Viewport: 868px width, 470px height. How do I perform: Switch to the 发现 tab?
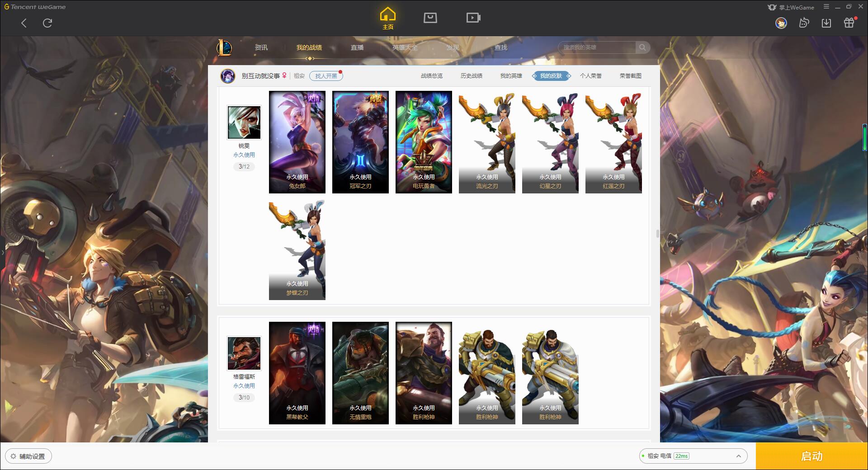point(453,47)
